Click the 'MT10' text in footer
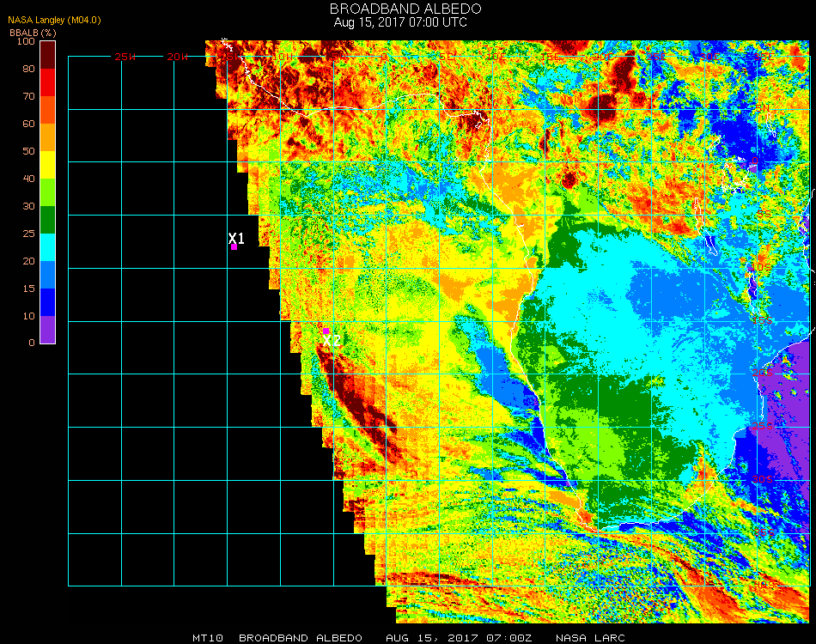The image size is (816, 644). [208, 638]
